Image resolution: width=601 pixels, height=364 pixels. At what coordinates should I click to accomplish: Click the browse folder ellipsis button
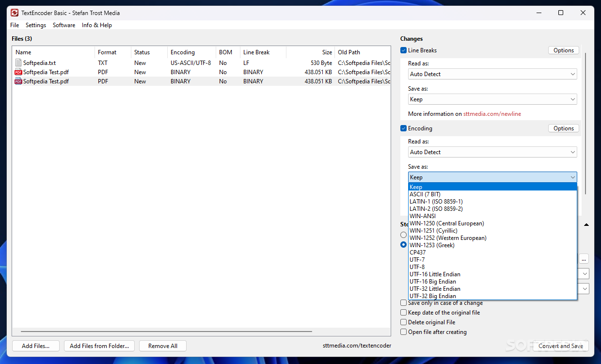584,259
